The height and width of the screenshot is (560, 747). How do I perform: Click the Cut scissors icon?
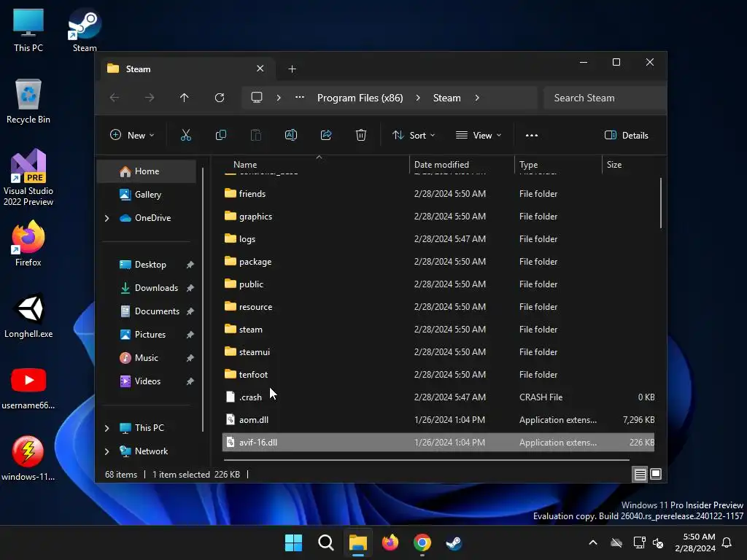186,135
